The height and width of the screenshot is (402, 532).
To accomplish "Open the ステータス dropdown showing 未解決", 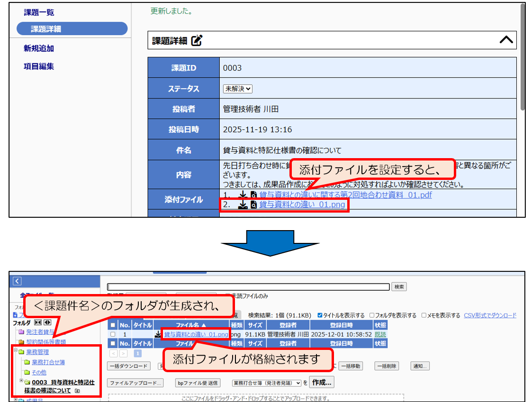I will click(x=238, y=89).
